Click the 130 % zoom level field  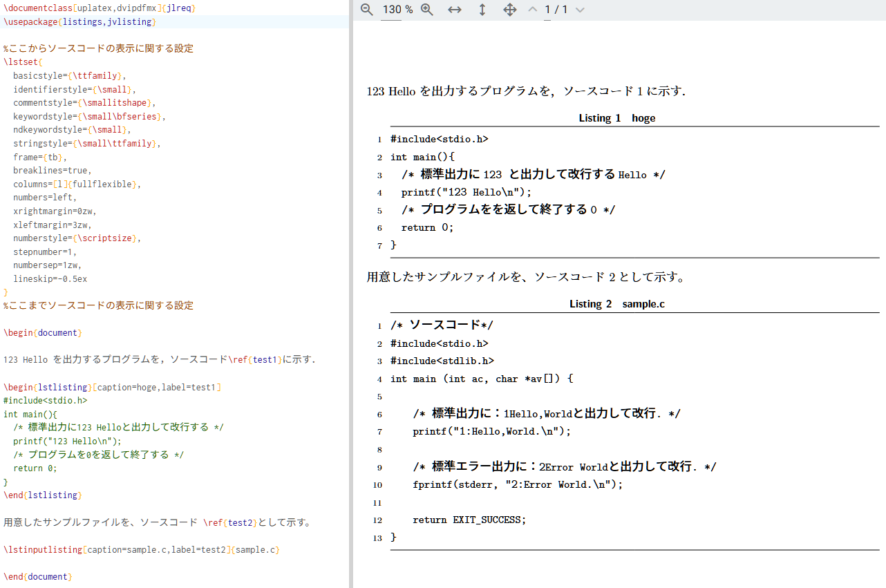coord(397,10)
